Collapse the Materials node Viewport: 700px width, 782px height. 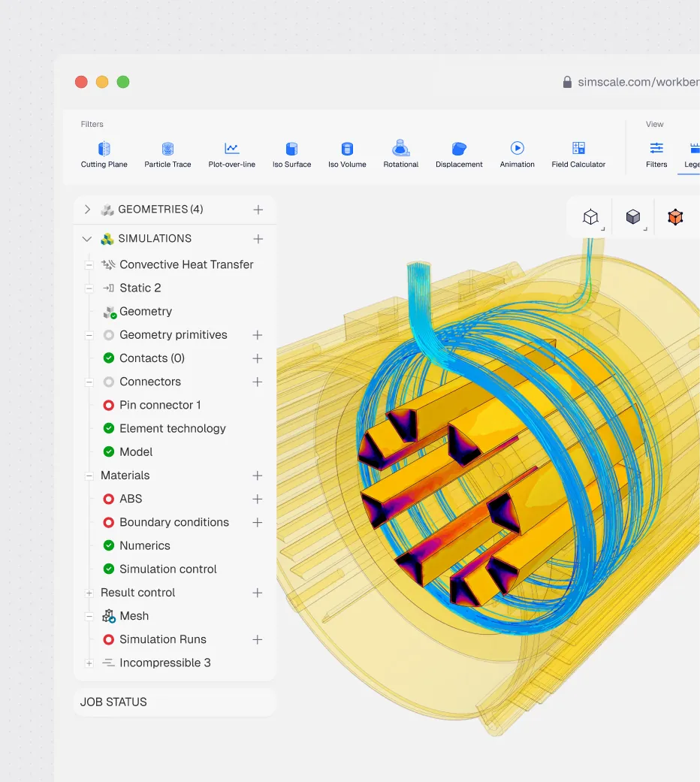(x=89, y=476)
